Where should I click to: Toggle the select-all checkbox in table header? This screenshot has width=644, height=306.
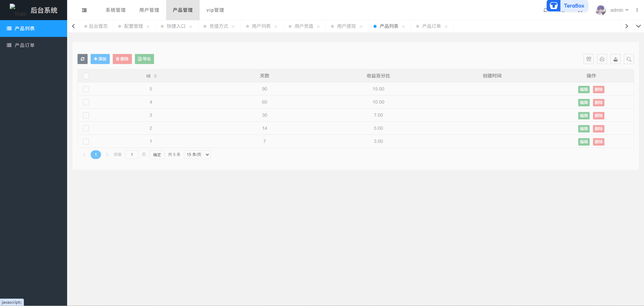click(x=86, y=76)
